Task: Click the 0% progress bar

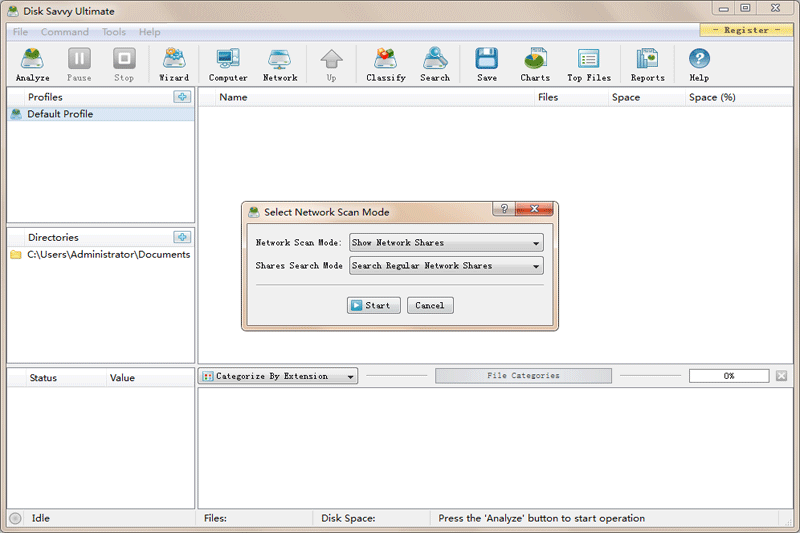Action: (x=729, y=376)
